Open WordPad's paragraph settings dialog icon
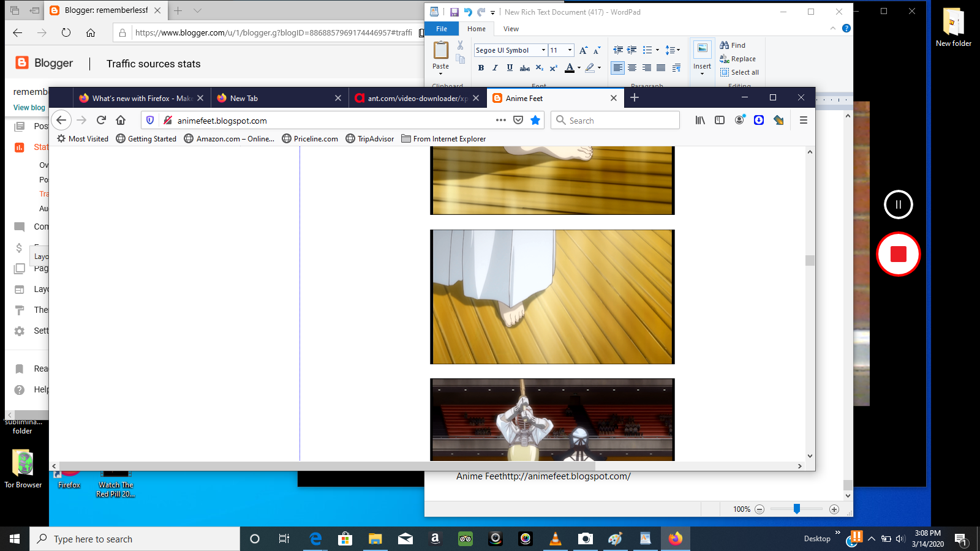Viewport: 980px width, 551px height. tap(676, 68)
